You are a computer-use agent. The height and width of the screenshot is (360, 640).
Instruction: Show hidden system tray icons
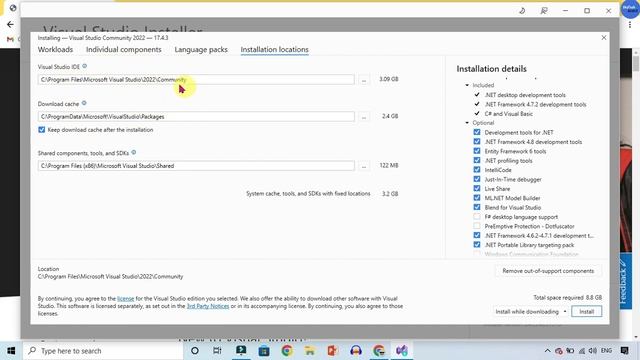(x=547, y=351)
